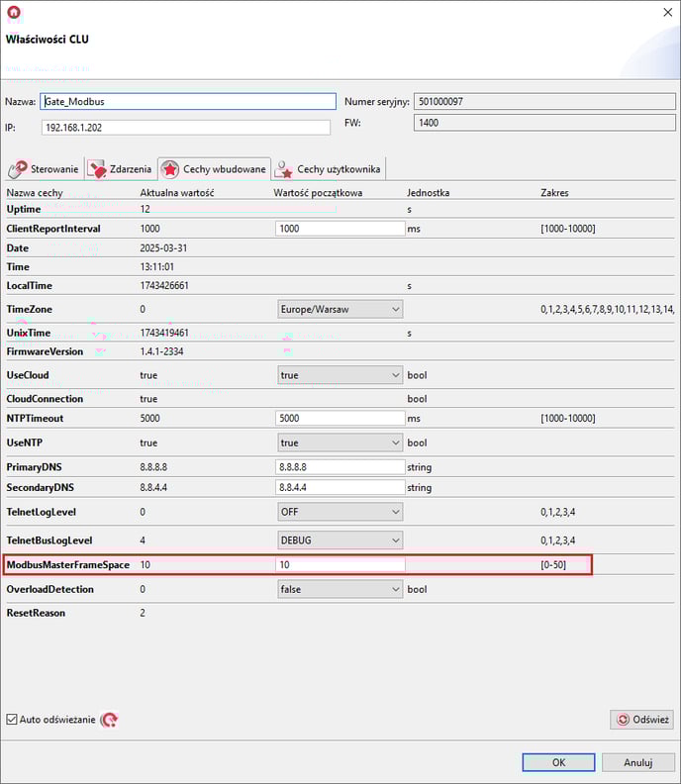Edit ClientReportInterval initial value field
This screenshot has height=784, width=681.
340,229
